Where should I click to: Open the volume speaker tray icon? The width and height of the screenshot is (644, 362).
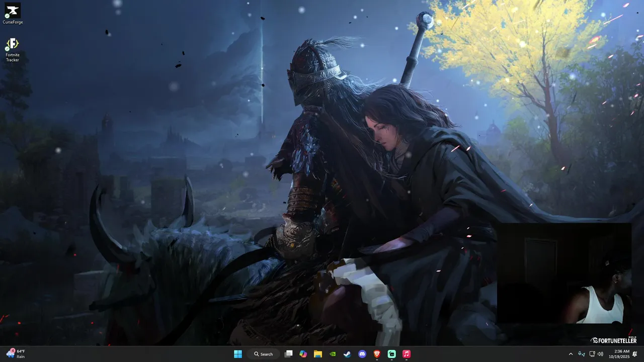click(x=600, y=354)
